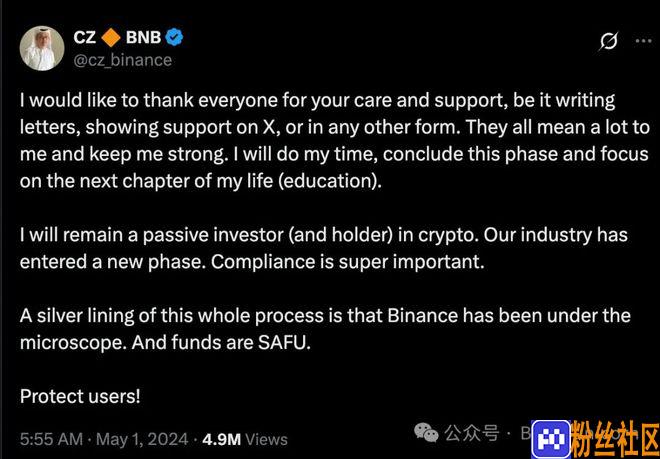Click the 4.9M Views counter
The width and height of the screenshot is (660, 459).
click(x=245, y=440)
